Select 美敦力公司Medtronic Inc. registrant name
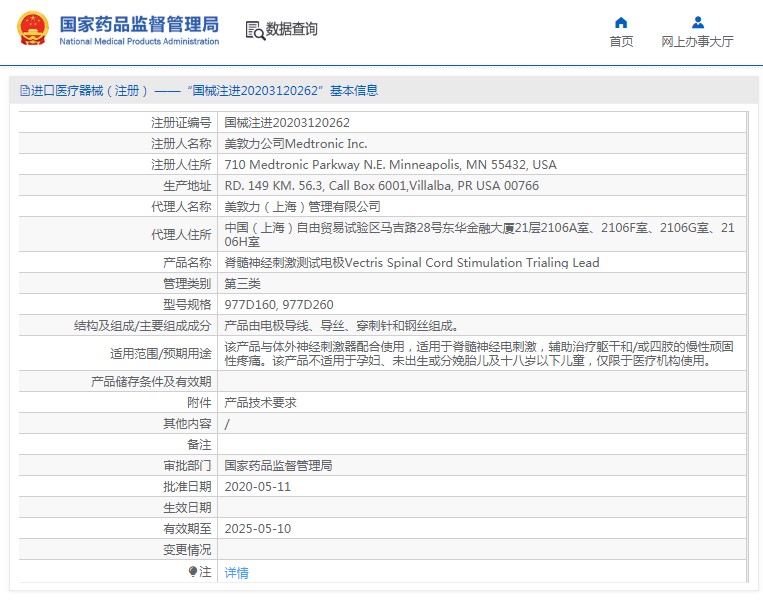The width and height of the screenshot is (763, 600). 296,144
